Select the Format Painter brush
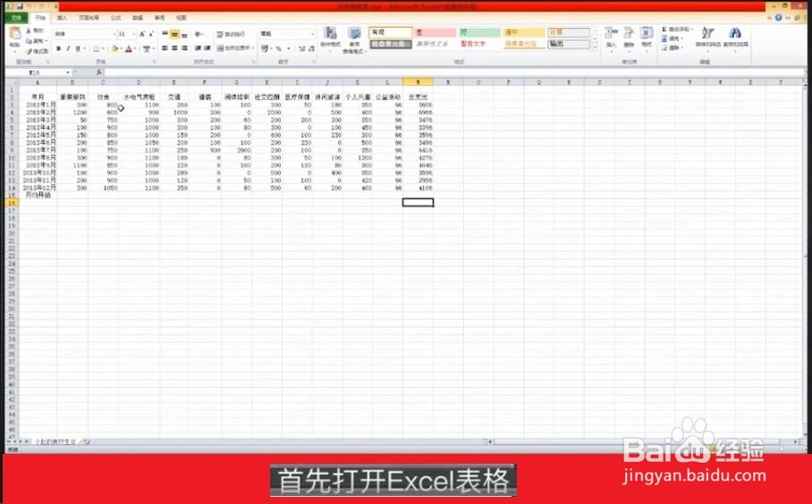The height and width of the screenshot is (504, 812). tap(29, 51)
